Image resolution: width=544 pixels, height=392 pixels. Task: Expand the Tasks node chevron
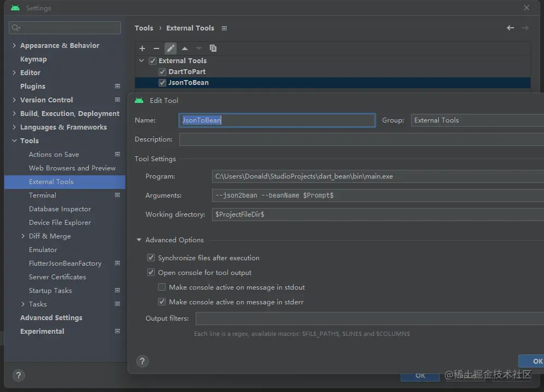23,304
